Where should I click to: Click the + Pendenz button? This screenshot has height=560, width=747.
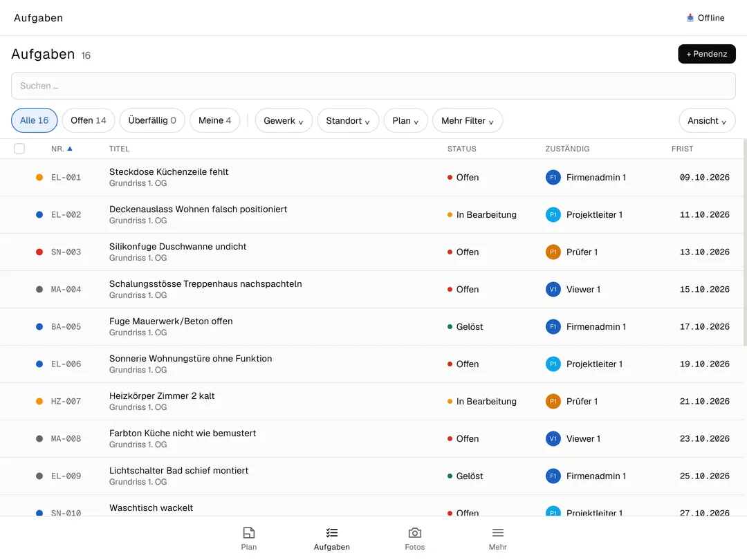[x=706, y=54]
